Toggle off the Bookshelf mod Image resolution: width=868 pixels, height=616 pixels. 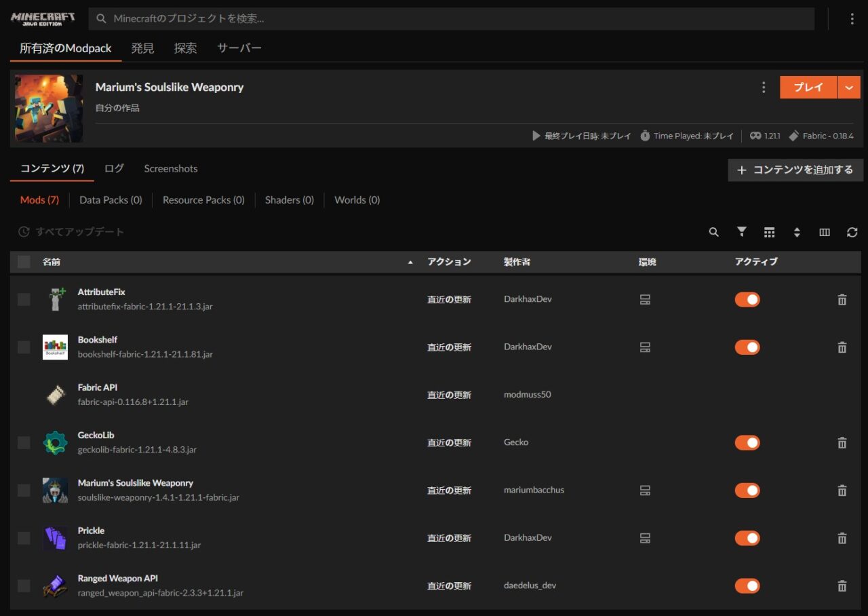click(x=747, y=347)
